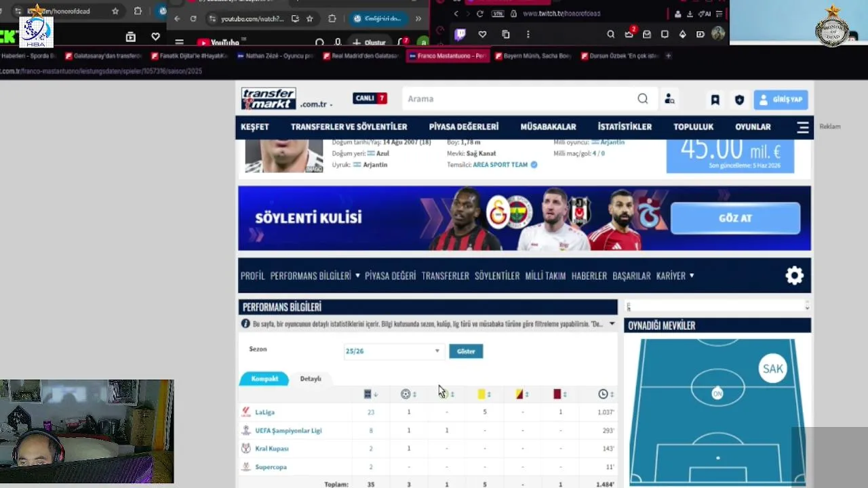Open the İSTATİSTİKLER menu

coord(625,127)
